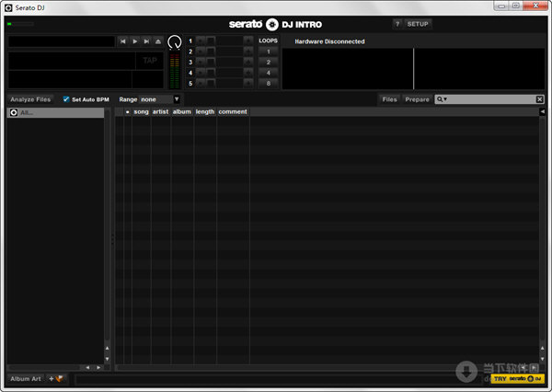Viewport: 552px width, 392px height.
Task: Activate the 8-beat auto loop
Action: (x=269, y=84)
